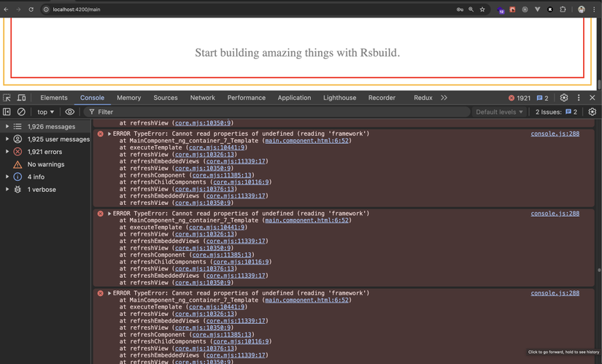Go back in browser history
The width and height of the screenshot is (602, 364).
coord(6,9)
